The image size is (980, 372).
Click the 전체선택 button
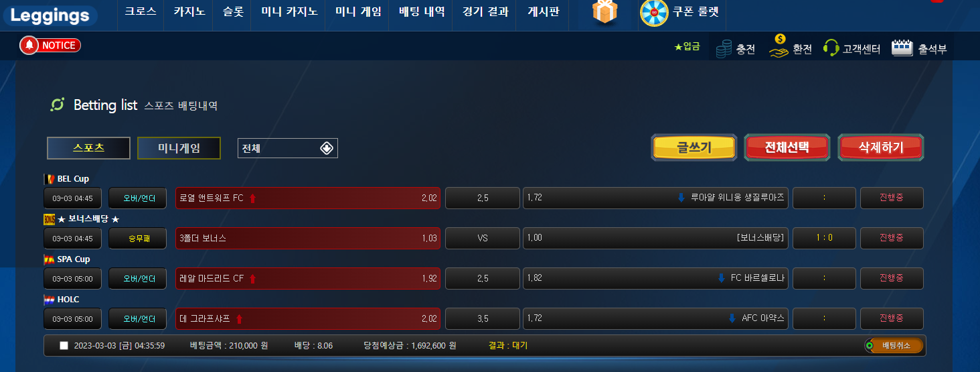[787, 147]
